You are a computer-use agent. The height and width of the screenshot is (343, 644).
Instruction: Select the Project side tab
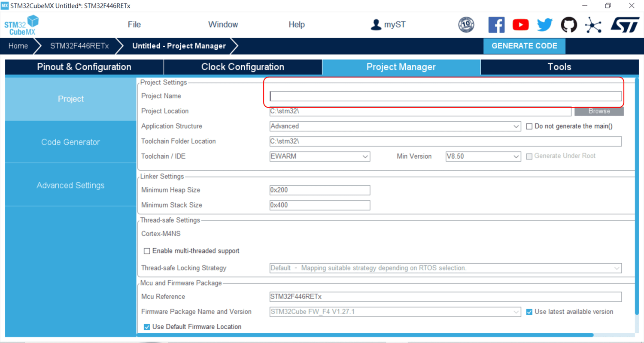[70, 99]
